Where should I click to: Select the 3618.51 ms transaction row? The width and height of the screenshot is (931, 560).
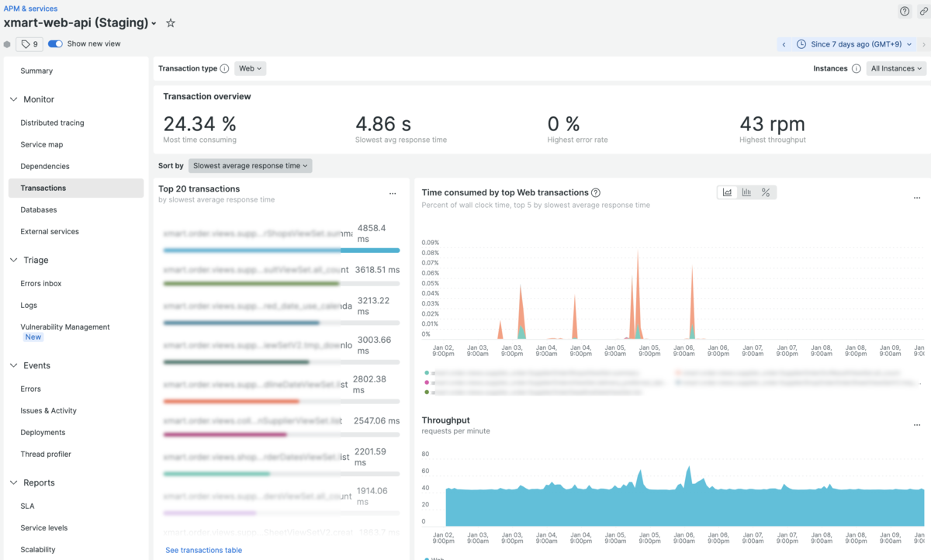tap(281, 275)
